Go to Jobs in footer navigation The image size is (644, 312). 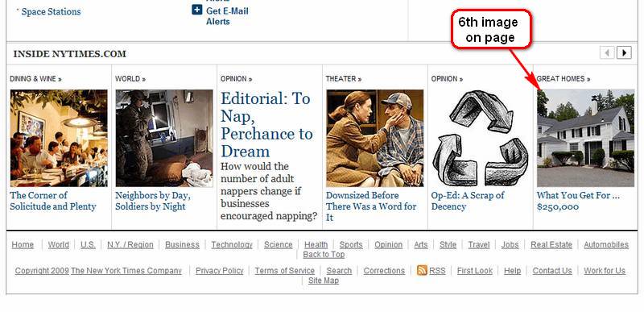(510, 244)
